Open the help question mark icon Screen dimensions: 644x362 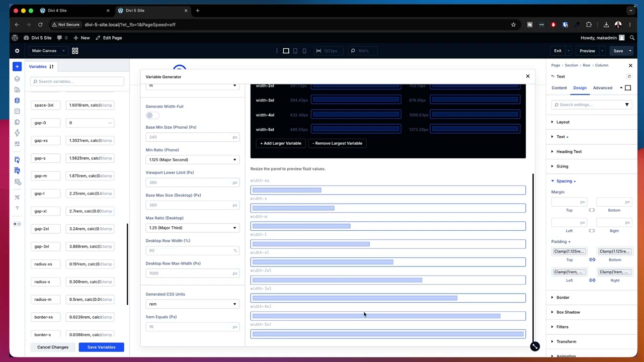17,208
